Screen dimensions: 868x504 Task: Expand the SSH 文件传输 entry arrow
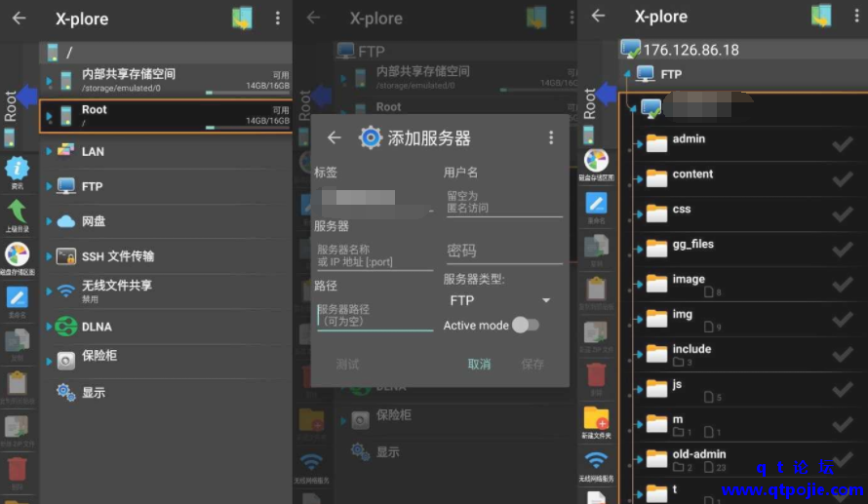tap(49, 256)
